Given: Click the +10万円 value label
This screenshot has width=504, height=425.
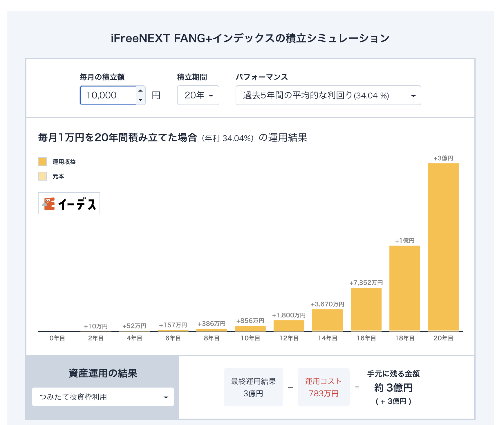Looking at the screenshot, I should coord(96,326).
